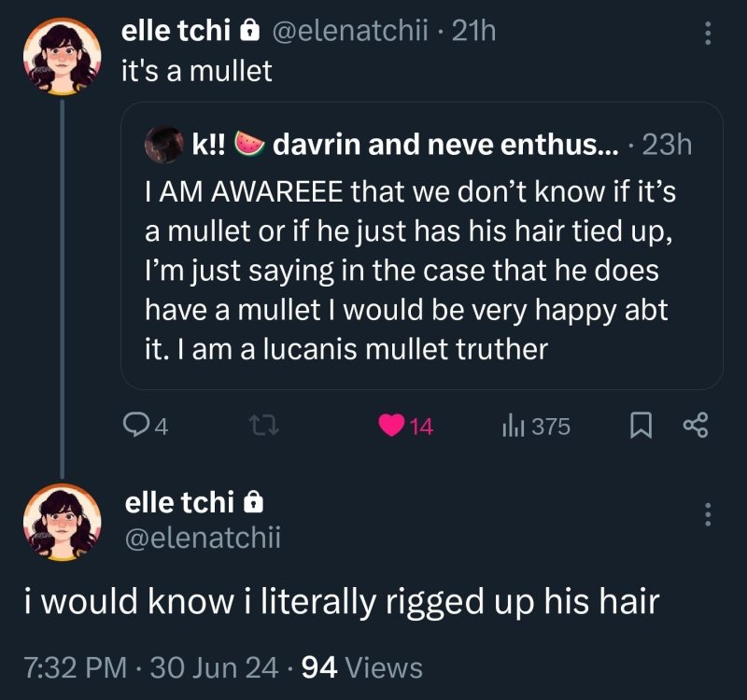Toggle the bookmark icon
This screenshot has height=700, width=747.
[x=641, y=427]
